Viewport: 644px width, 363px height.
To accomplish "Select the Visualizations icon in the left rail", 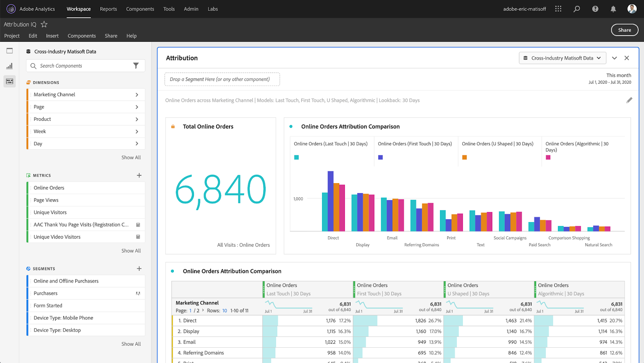I will (x=9, y=66).
